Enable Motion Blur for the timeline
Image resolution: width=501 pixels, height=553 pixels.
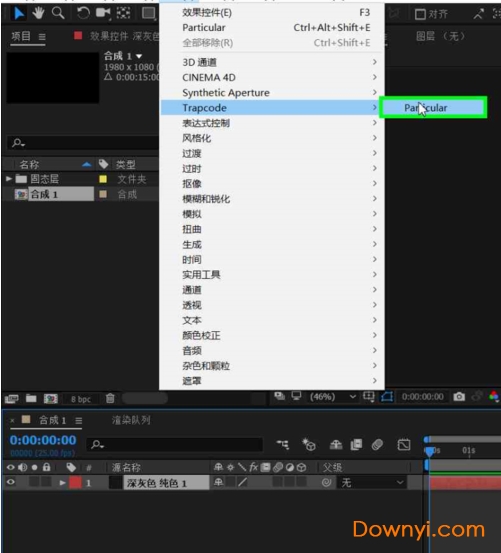click(x=377, y=445)
